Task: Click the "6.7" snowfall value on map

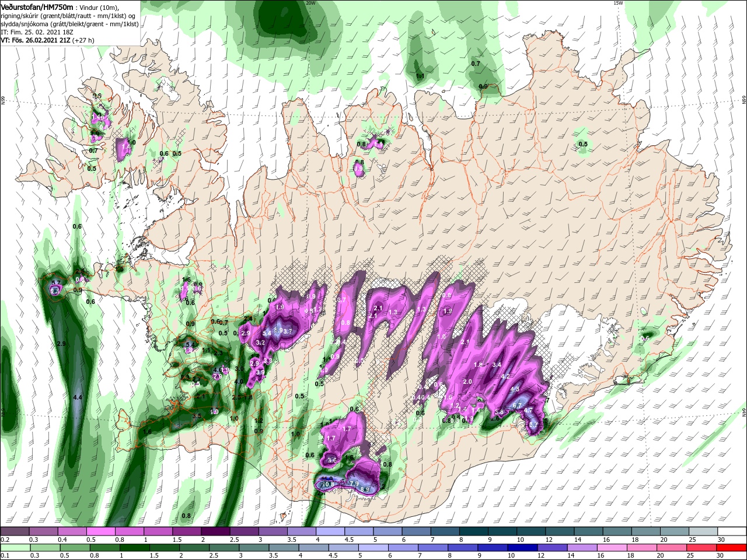Action: (x=517, y=405)
